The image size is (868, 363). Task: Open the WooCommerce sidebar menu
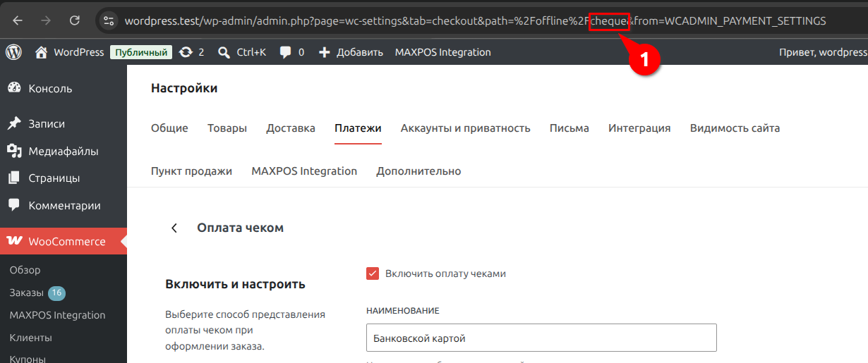64,241
